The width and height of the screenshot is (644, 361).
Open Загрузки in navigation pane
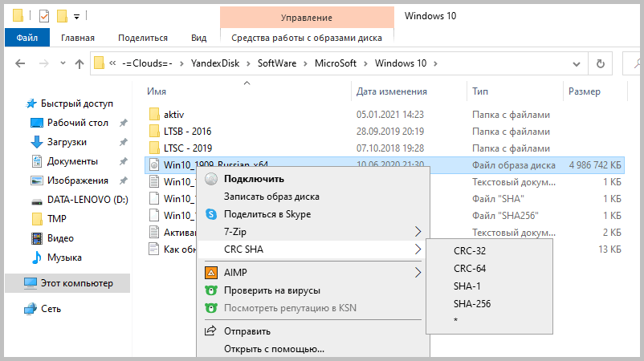tap(67, 142)
